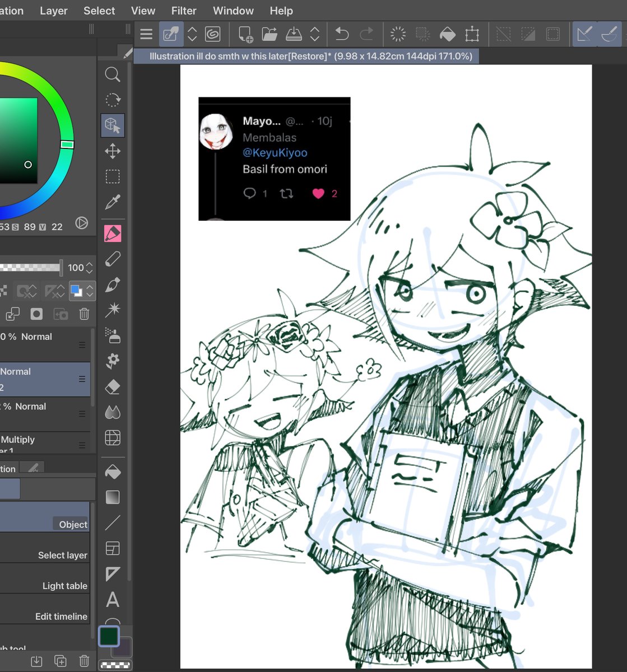Select the Fill bucket tool in tool palette
The image size is (627, 672).
tap(113, 472)
